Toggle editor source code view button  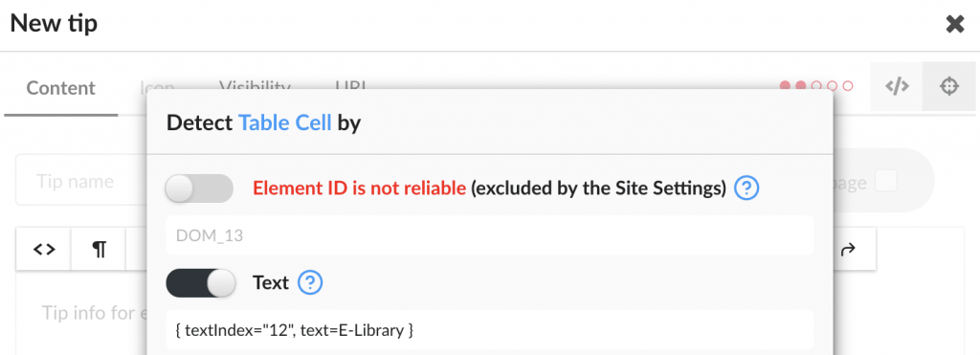coord(44,250)
